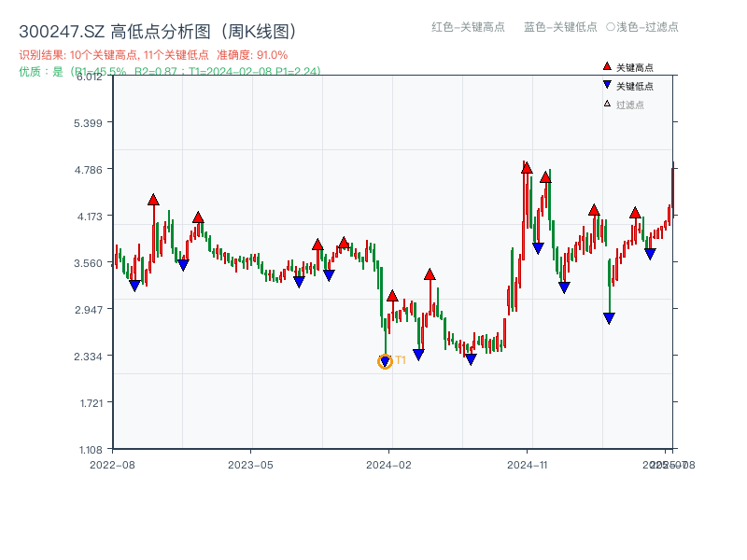Click the blue triangle icon in the legend
The width and height of the screenshot is (747, 560).
click(x=607, y=86)
